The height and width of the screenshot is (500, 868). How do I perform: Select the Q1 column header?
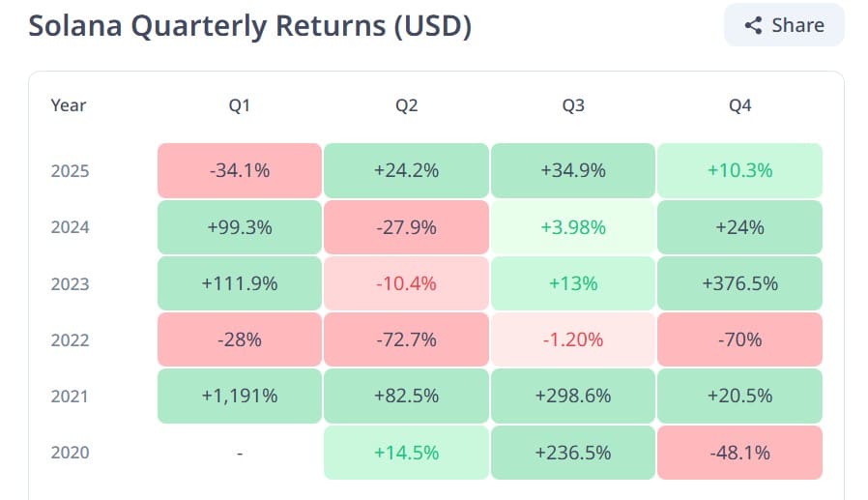click(239, 105)
